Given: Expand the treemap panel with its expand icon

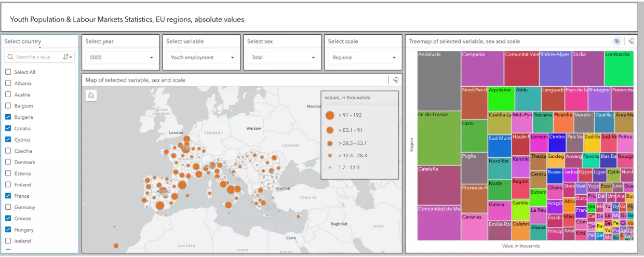Looking at the screenshot, I should [632, 41].
